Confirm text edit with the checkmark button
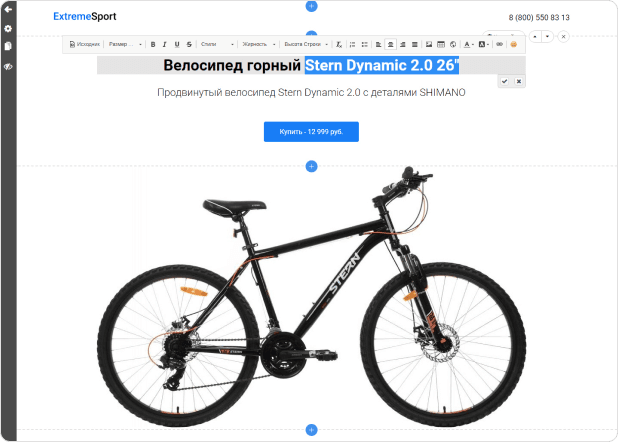Screen dimensions: 618x442 click(504, 81)
